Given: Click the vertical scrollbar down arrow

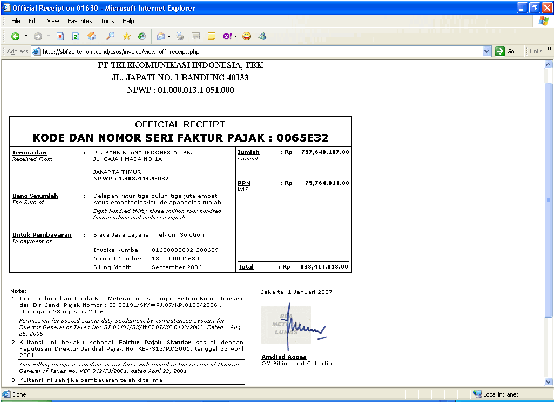Looking at the screenshot, I should [548, 382].
